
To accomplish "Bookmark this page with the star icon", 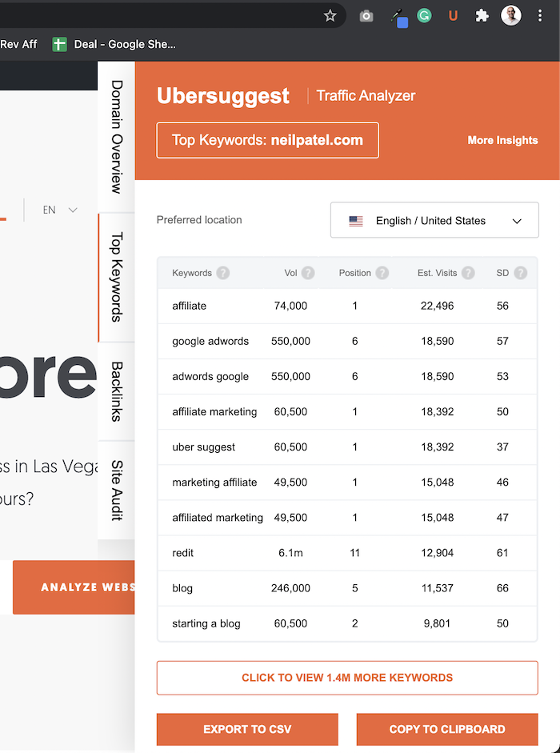I will 330,16.
